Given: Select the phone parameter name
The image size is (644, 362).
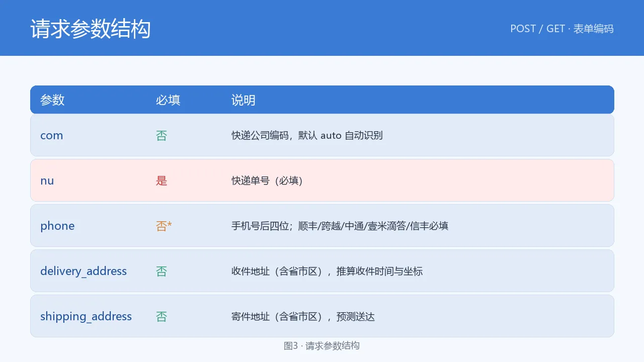Looking at the screenshot, I should pyautogui.click(x=57, y=226).
